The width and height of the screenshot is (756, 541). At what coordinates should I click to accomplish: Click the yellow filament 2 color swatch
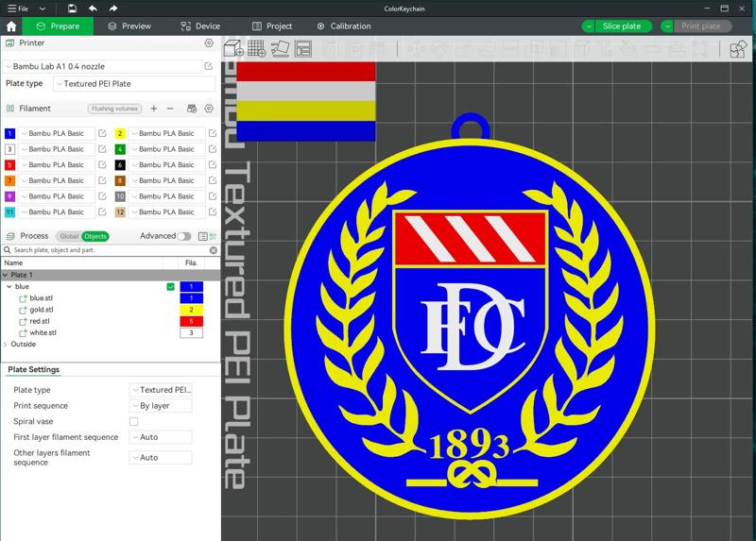click(x=120, y=133)
